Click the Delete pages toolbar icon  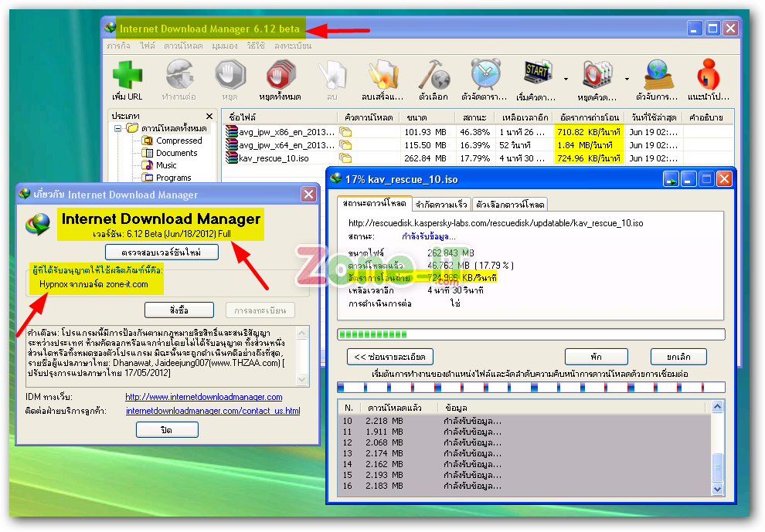point(332,75)
